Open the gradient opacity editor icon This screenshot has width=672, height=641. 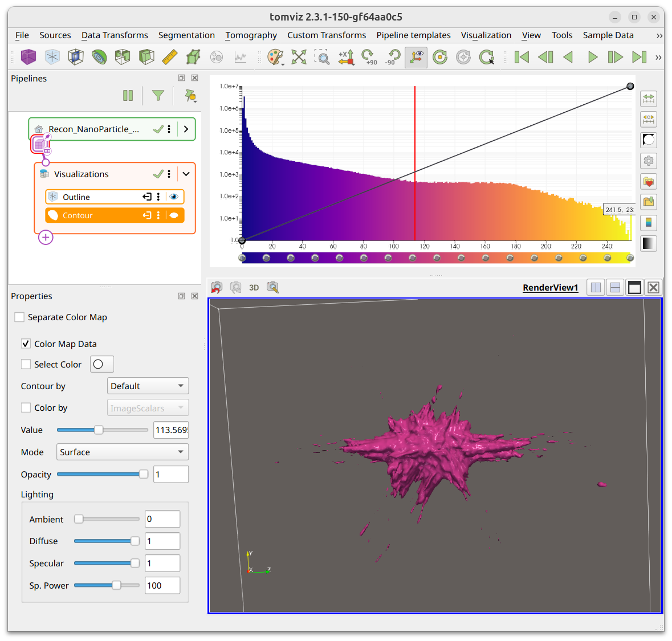coord(649,243)
